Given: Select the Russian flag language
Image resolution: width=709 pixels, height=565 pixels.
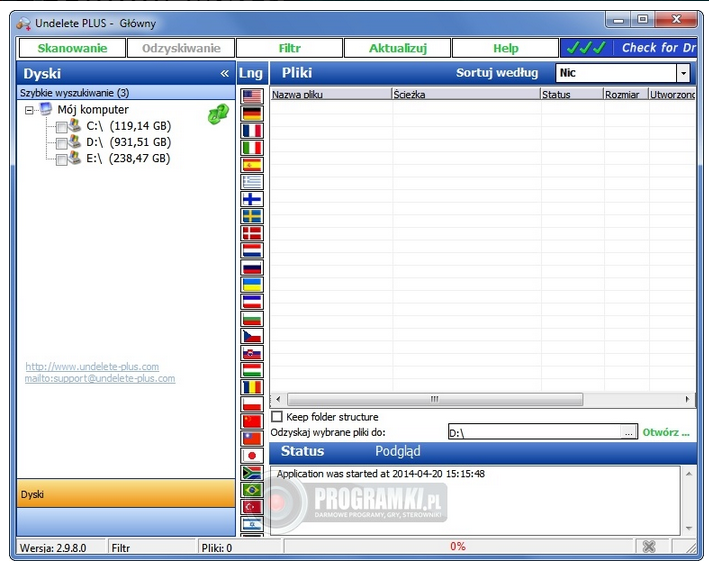Looking at the screenshot, I should point(252,268).
